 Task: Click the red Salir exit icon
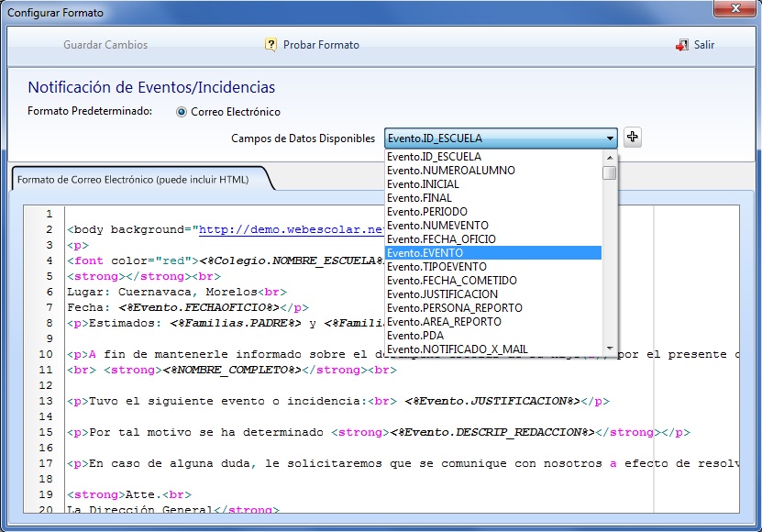[682, 45]
